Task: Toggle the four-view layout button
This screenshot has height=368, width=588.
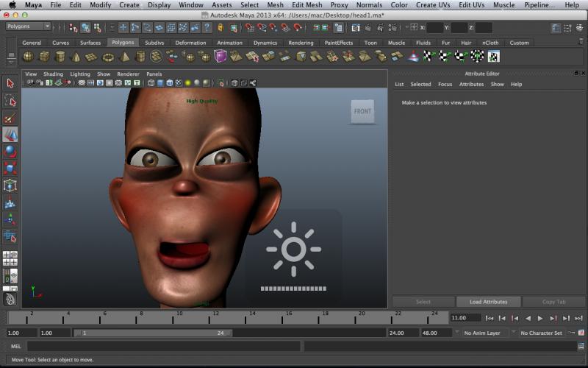Action: [x=10, y=259]
